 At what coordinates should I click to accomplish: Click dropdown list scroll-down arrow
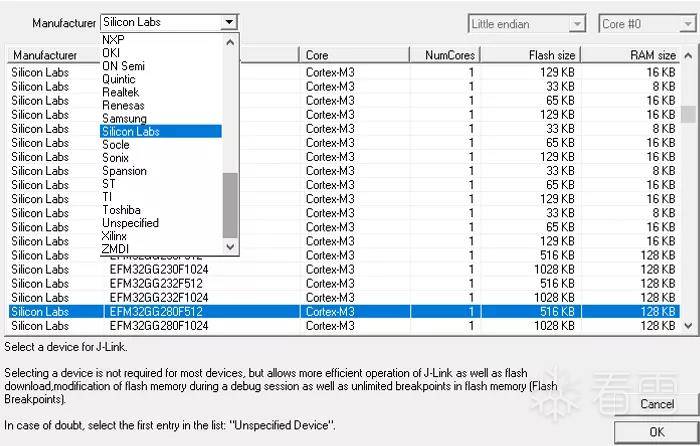tap(230, 246)
